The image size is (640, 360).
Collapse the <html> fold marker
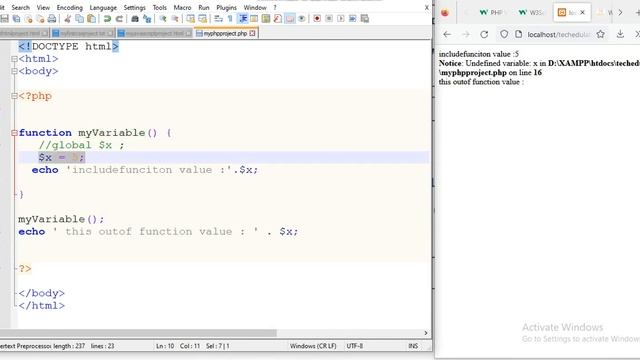tap(14, 59)
